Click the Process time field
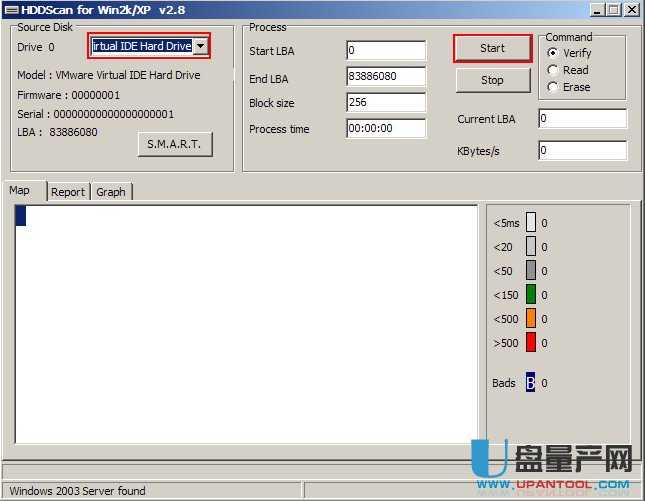The width and height of the screenshot is (645, 501). click(x=385, y=128)
